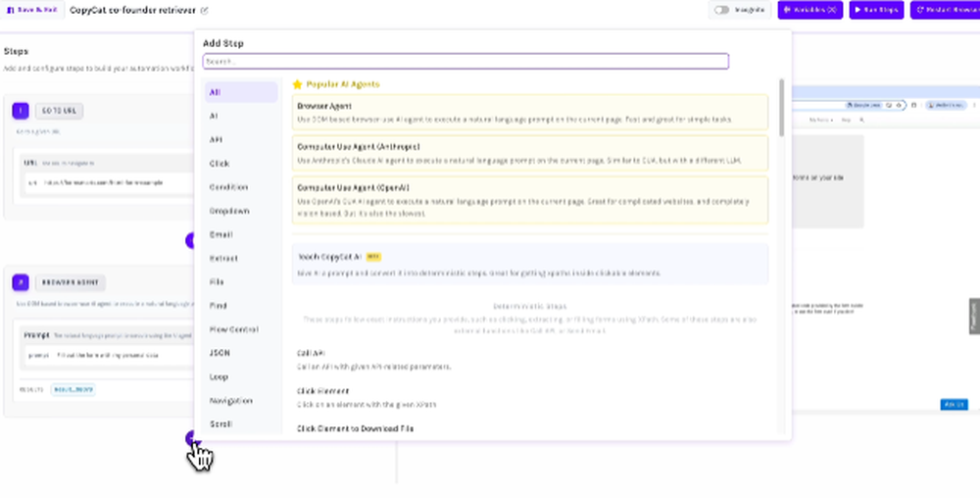The height and width of the screenshot is (498, 980).
Task: Select the Flow Control category
Action: 241,329
